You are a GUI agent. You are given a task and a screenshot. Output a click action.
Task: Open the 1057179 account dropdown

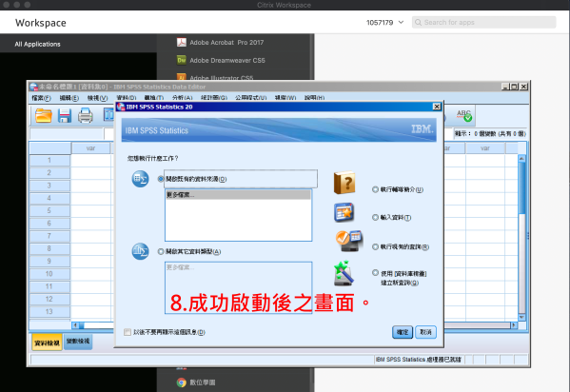[x=385, y=23]
